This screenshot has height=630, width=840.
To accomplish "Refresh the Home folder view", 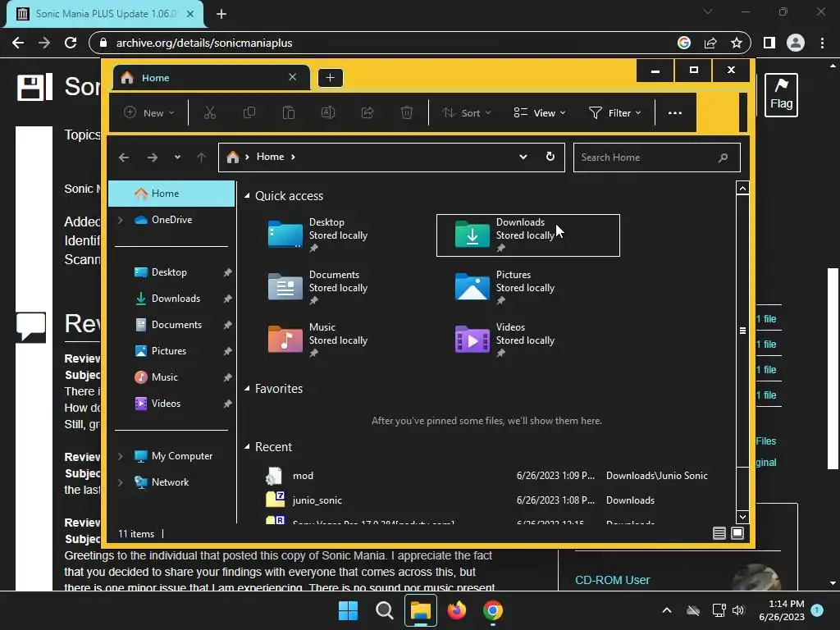I will [550, 157].
